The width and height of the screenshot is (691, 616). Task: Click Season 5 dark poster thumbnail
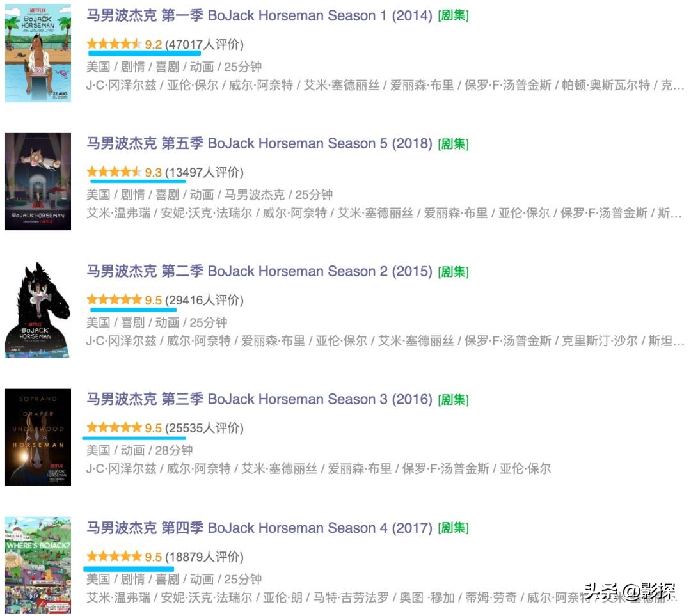pos(38,182)
